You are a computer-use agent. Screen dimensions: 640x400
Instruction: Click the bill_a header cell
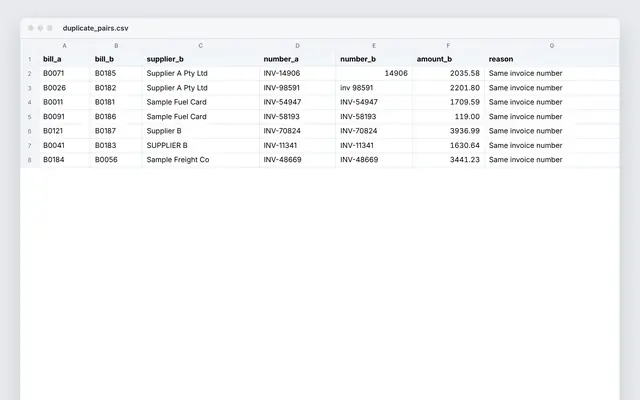pos(65,59)
